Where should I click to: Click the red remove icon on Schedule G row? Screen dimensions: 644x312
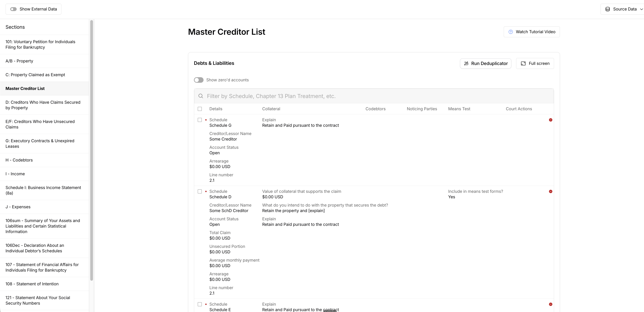[550, 120]
